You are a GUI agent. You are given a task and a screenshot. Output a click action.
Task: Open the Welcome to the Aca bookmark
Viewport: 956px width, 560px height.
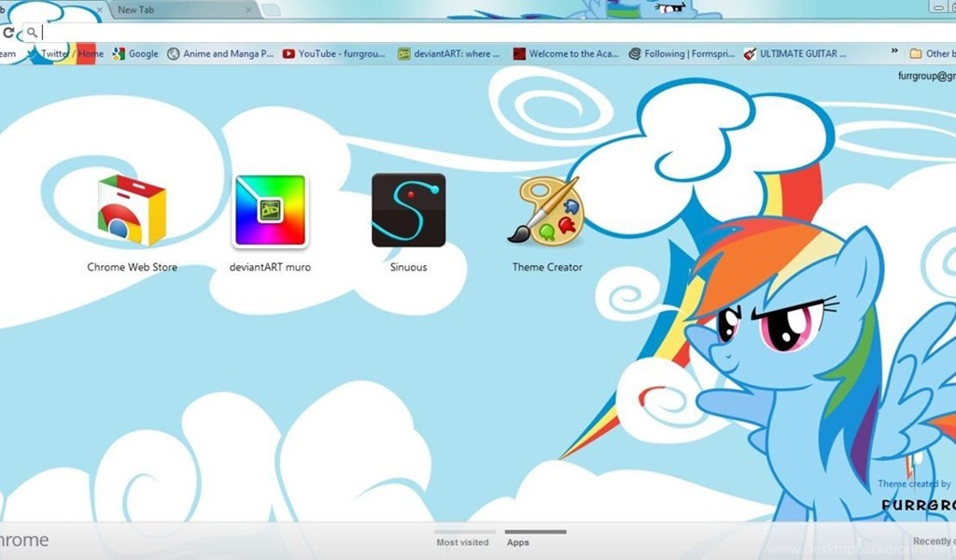pos(566,53)
